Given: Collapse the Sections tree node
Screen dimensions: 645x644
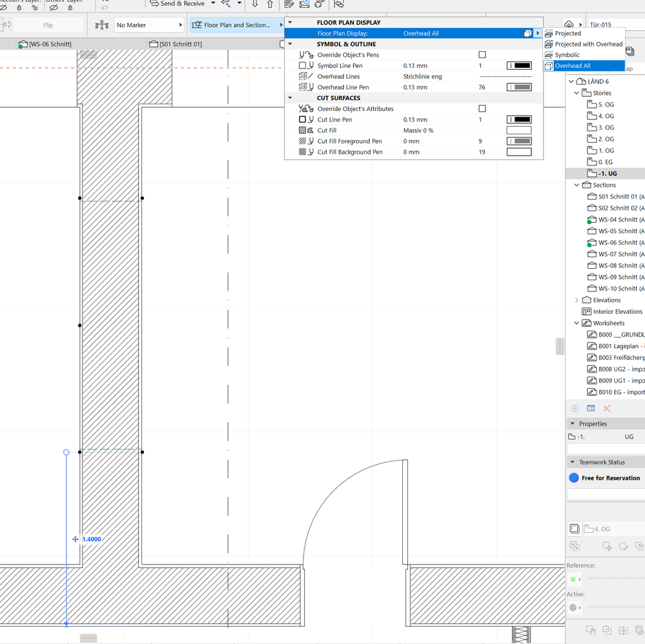Looking at the screenshot, I should pos(577,185).
